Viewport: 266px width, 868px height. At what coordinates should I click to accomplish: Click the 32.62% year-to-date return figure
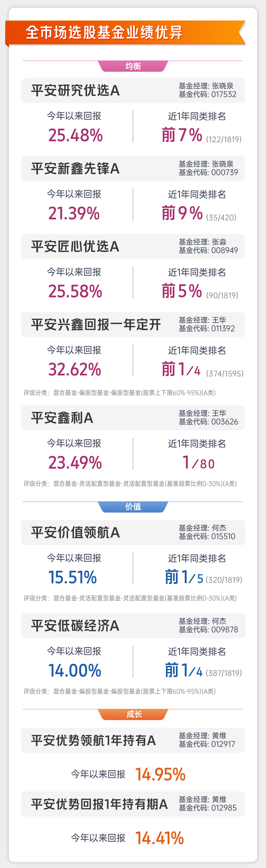(75, 369)
